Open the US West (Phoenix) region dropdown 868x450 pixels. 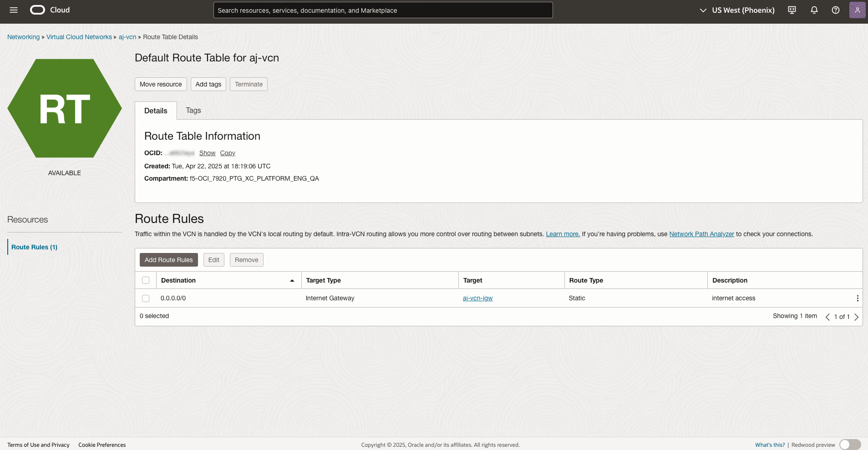click(736, 10)
